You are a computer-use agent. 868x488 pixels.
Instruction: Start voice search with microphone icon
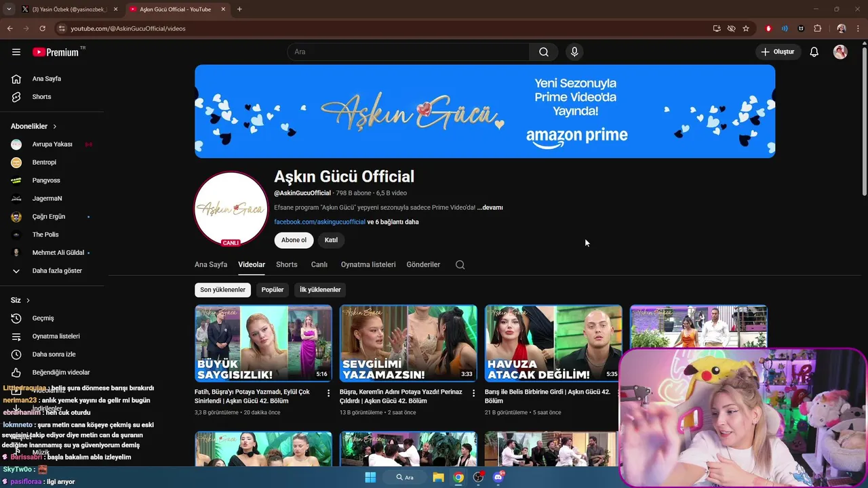574,52
